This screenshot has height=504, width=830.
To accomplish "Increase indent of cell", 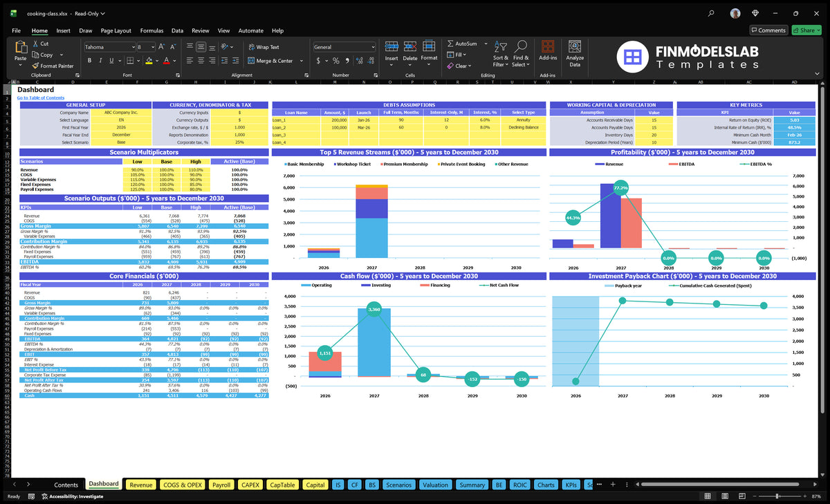I will tap(236, 60).
